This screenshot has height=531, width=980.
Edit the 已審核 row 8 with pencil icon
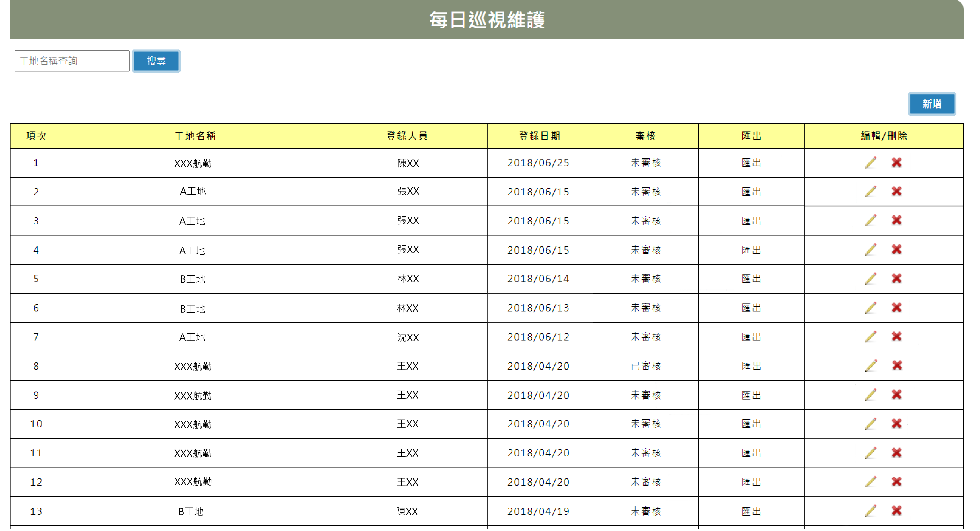870,366
